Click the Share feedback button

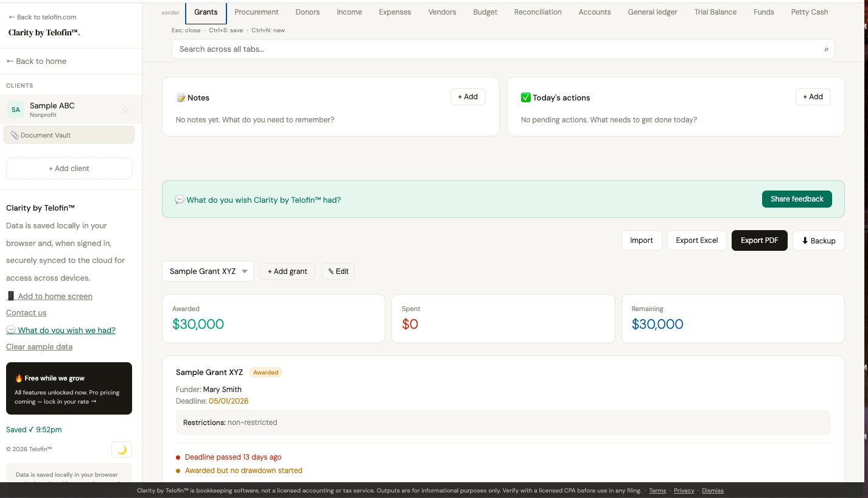(x=797, y=199)
